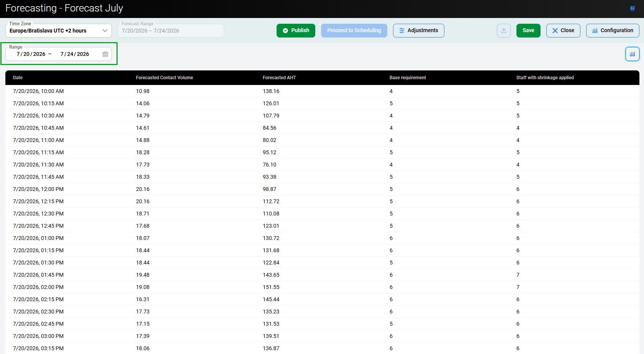Click the export upload icon button

pos(504,31)
